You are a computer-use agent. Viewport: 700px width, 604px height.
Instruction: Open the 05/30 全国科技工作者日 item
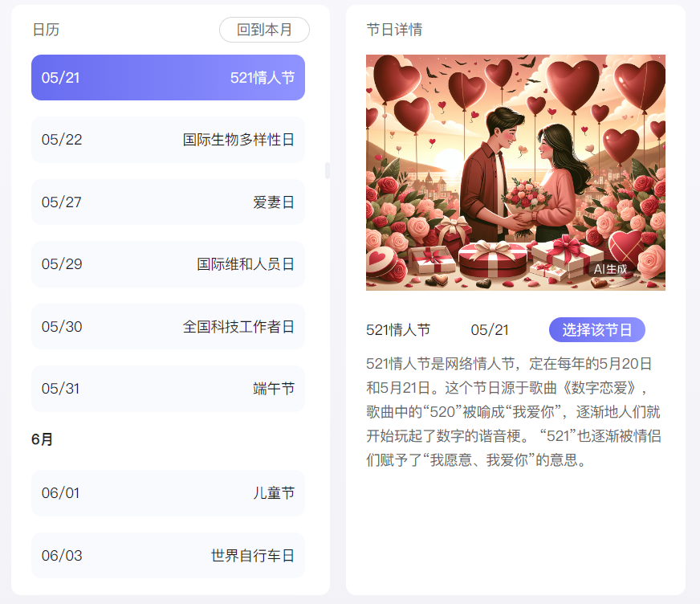tap(168, 327)
